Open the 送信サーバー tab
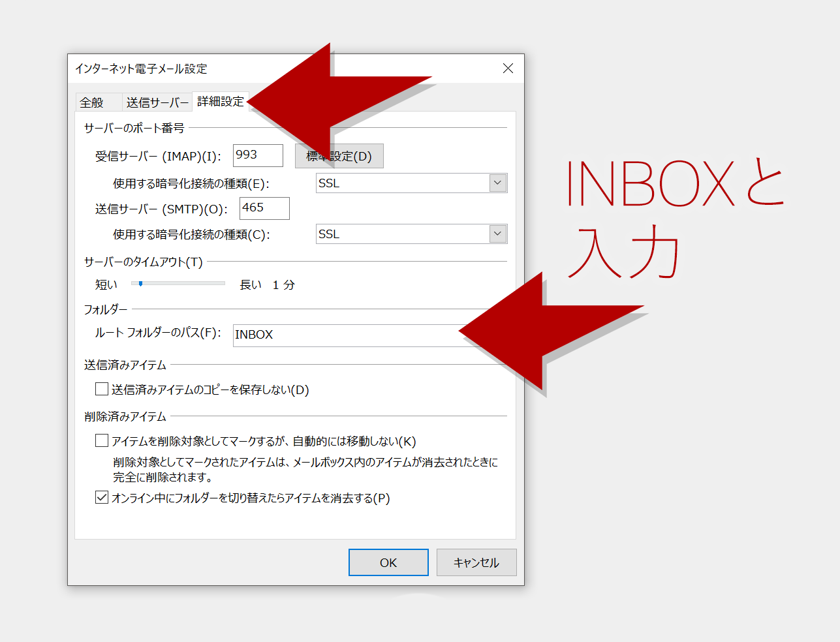Viewport: 840px width, 642px height. pos(157,102)
